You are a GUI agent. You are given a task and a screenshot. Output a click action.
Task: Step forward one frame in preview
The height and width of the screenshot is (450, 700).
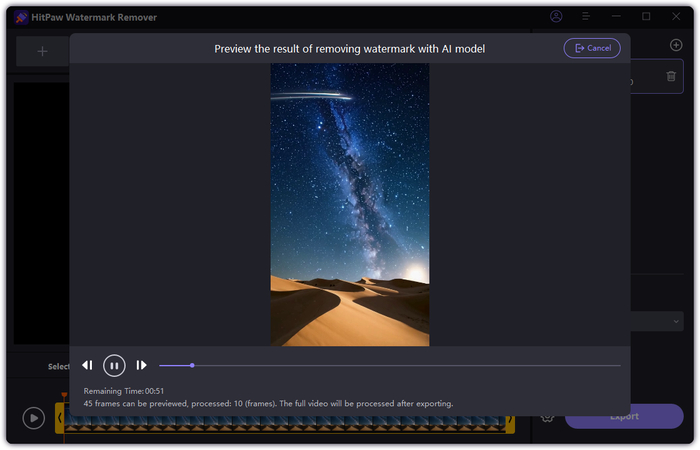click(x=141, y=366)
